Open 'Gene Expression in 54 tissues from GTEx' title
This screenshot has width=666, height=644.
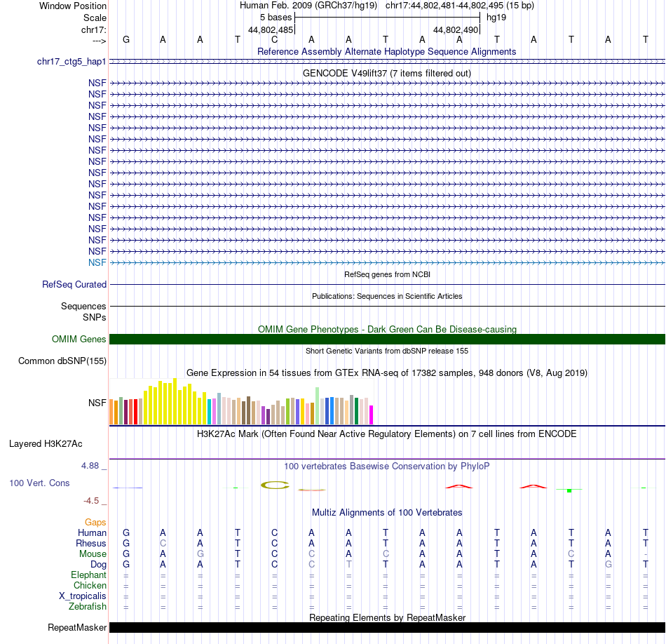tap(386, 373)
